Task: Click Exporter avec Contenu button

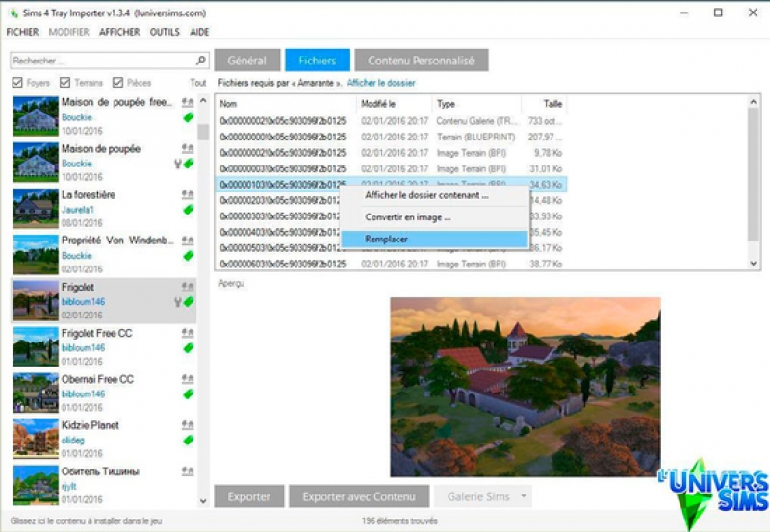Action: pyautogui.click(x=359, y=496)
